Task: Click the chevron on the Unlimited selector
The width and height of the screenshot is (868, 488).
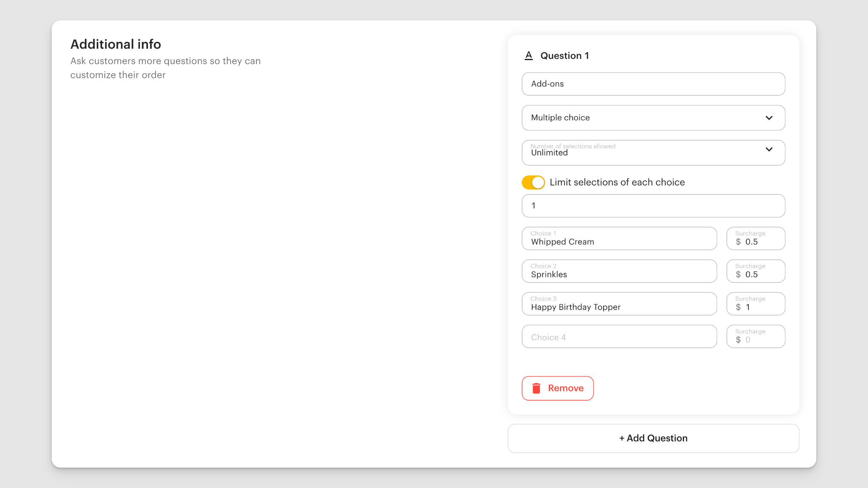Action: pos(769,150)
